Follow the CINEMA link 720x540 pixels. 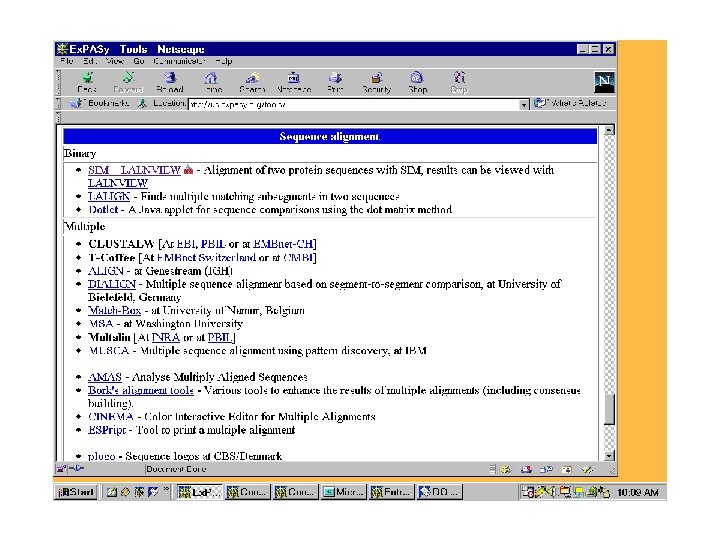[x=111, y=417]
